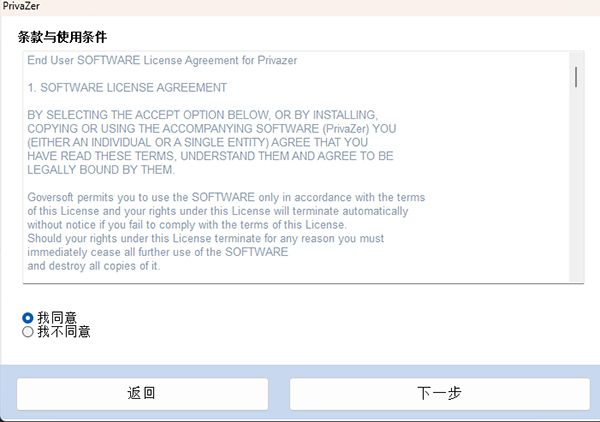Click the line starting 'of this License and your rights'
This screenshot has width=600, height=422.
click(x=218, y=211)
